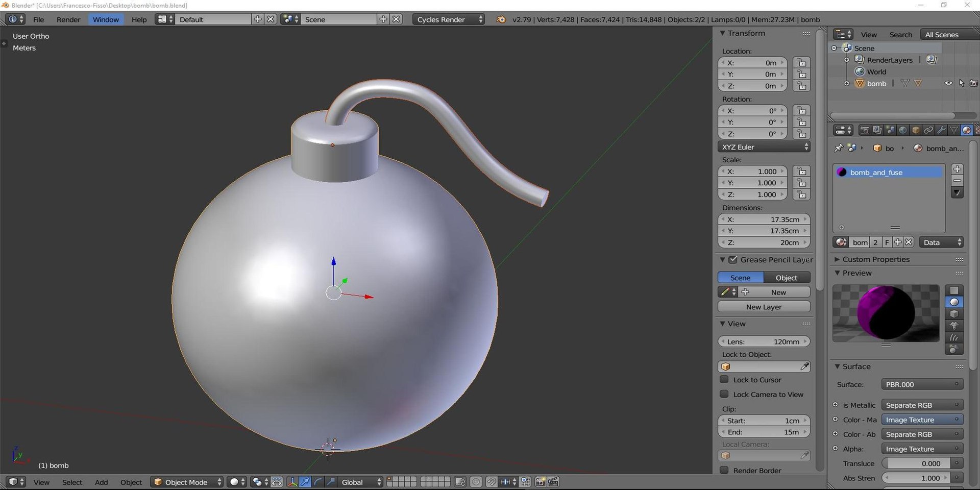980x490 pixels.
Task: Toggle the 3D manipulator axes icon
Action: [292, 482]
